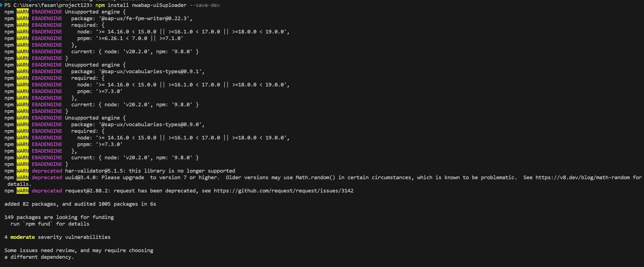
Task: Click the blue command decoration dot beside the prompt
Action: pos(1,5)
